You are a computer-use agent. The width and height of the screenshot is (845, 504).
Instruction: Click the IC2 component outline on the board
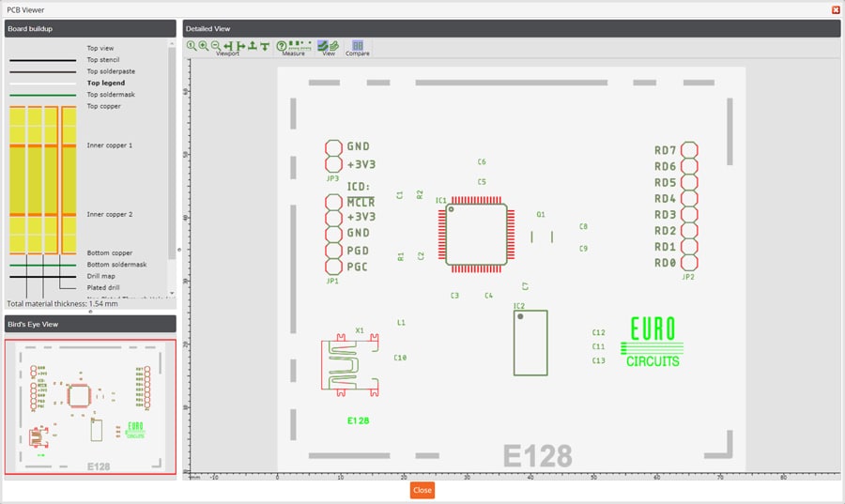click(530, 343)
